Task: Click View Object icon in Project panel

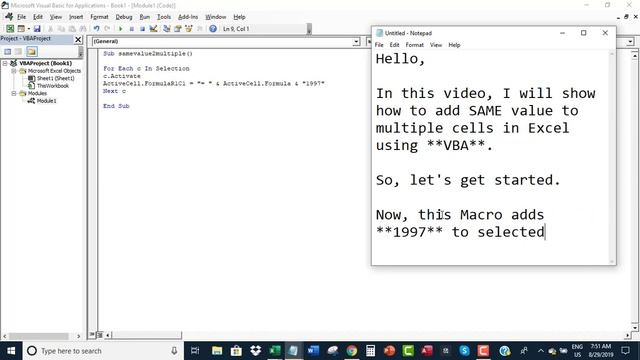Action: 19,51
